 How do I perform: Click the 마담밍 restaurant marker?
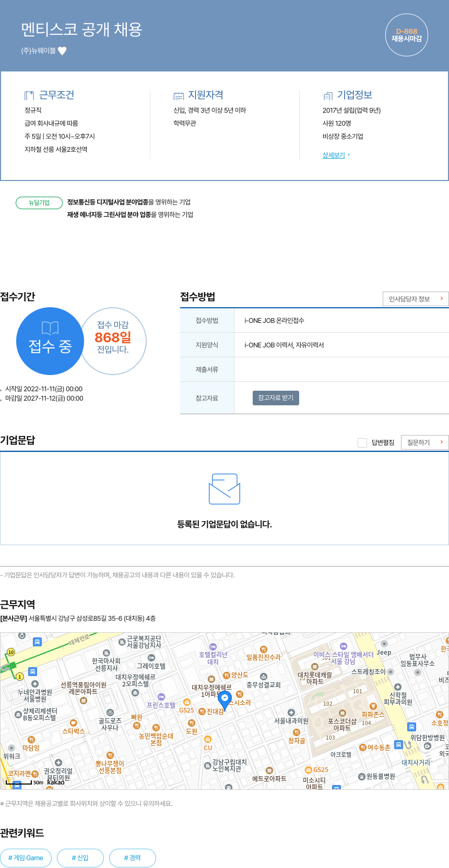(x=31, y=740)
